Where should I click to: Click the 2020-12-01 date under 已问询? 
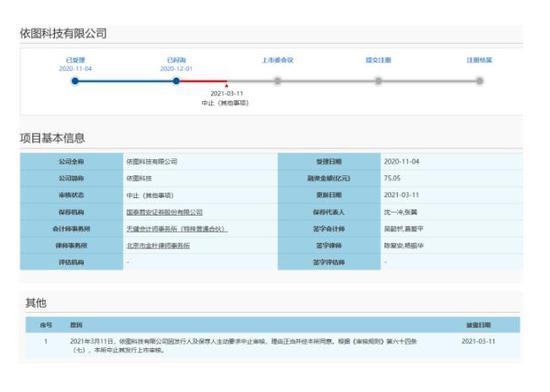point(176,68)
